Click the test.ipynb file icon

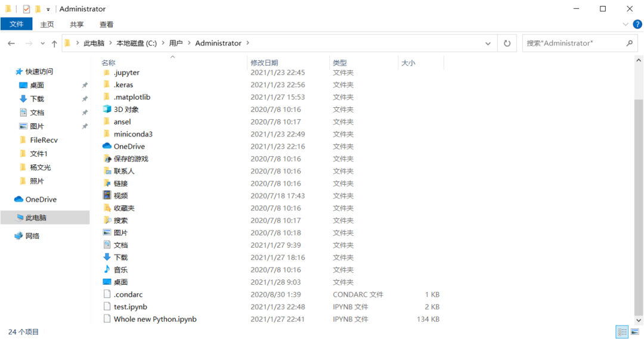pyautogui.click(x=107, y=306)
